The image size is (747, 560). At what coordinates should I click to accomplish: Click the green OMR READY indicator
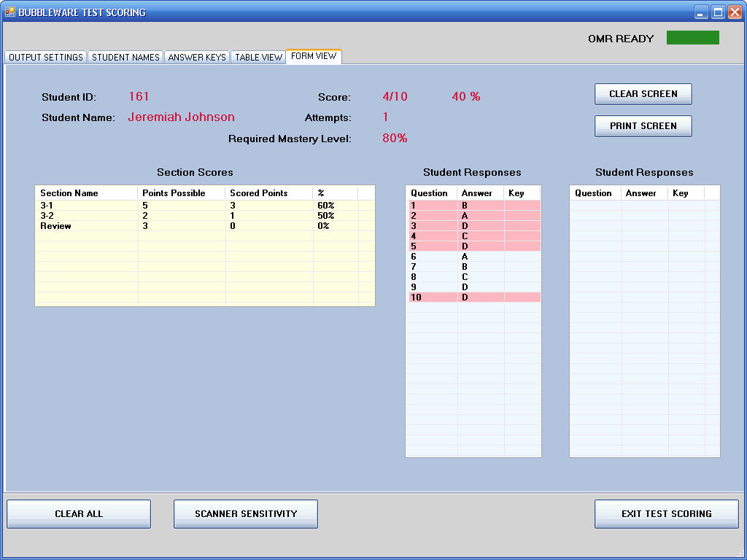[x=693, y=38]
